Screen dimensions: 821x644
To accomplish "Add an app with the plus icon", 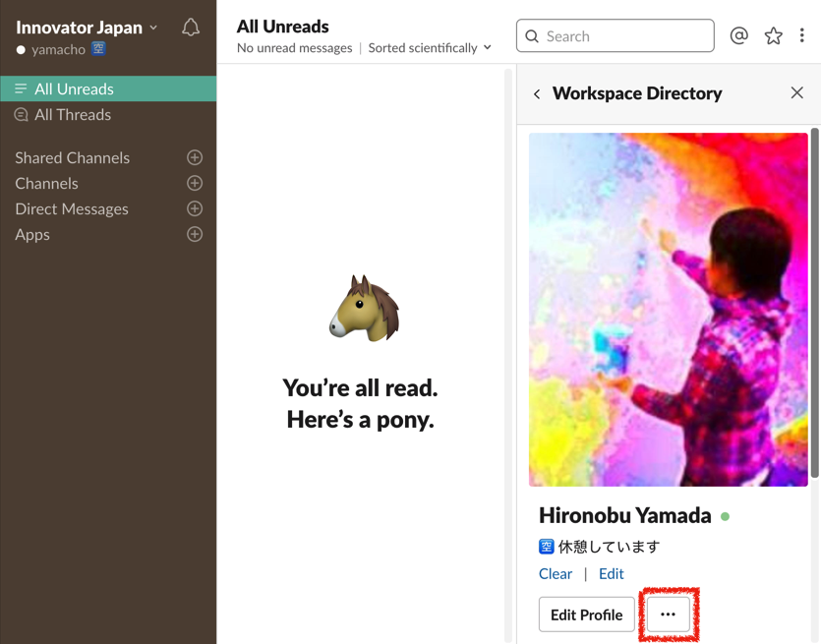I will click(195, 234).
